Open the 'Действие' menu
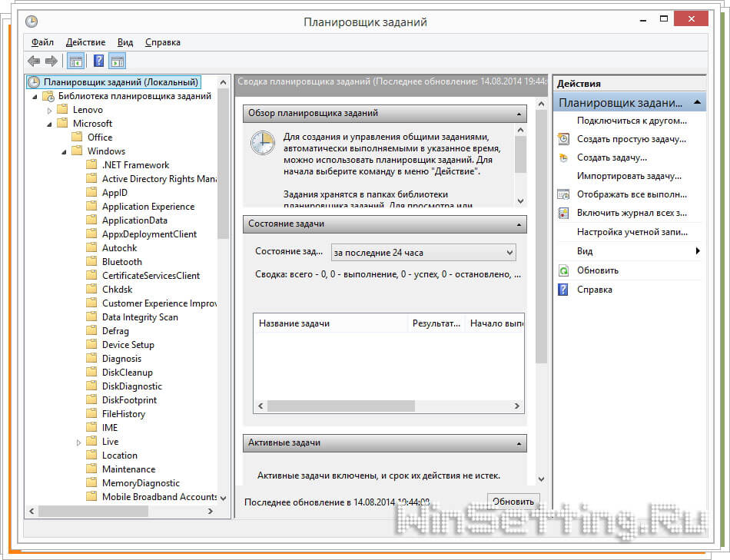730x560 pixels. click(x=85, y=42)
